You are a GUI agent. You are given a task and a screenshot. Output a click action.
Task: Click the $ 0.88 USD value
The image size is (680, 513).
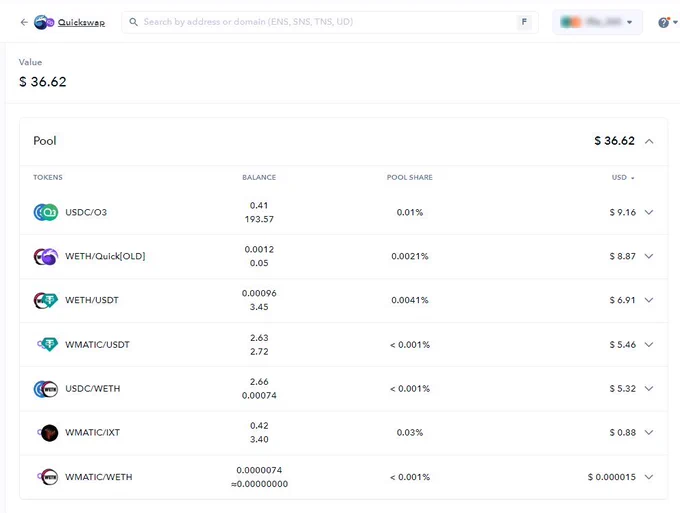click(x=622, y=432)
